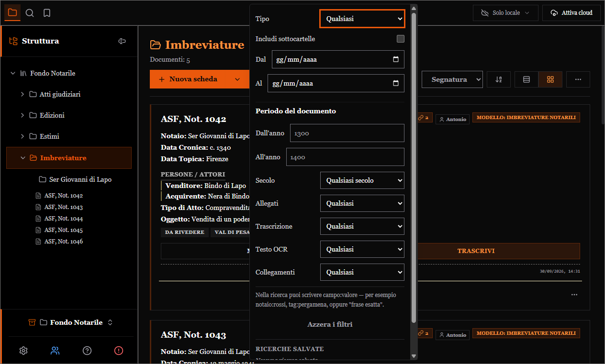Open the Solo locale menu

[x=505, y=13]
